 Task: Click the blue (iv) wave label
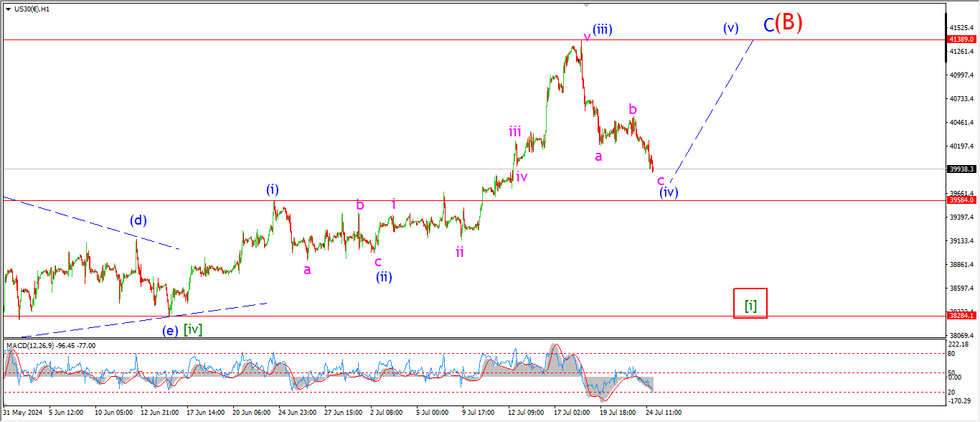[669, 192]
